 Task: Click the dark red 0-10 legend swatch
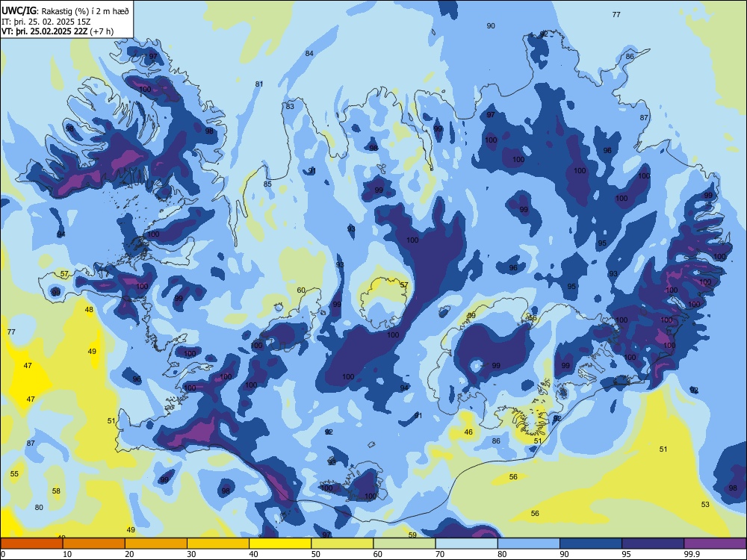click(x=31, y=544)
